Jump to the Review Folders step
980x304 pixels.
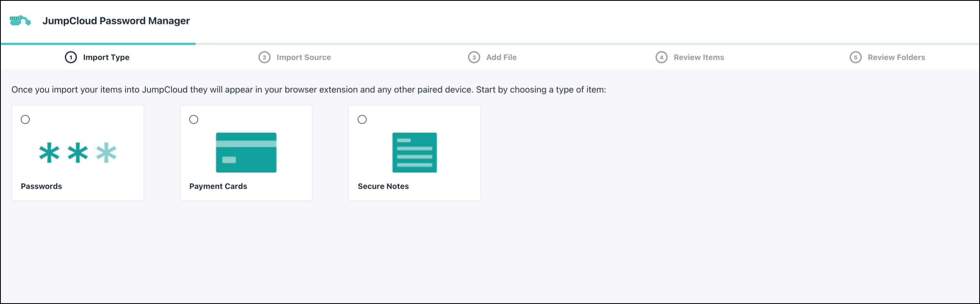(887, 57)
